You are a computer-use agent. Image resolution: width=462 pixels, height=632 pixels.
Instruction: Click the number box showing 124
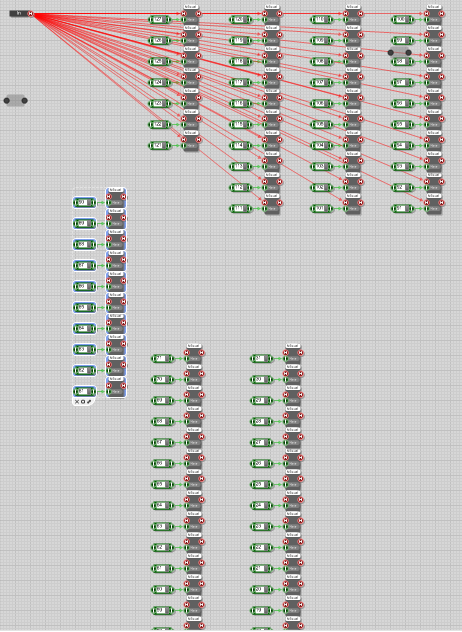160,83
